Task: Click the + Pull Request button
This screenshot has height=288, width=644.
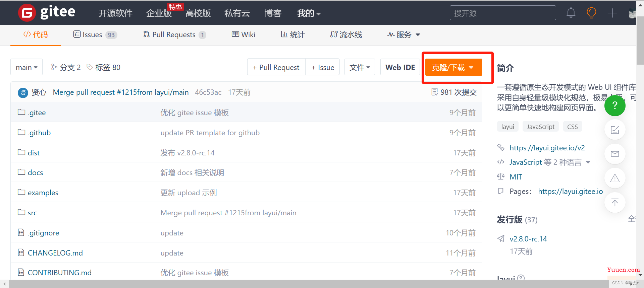Action: (276, 67)
